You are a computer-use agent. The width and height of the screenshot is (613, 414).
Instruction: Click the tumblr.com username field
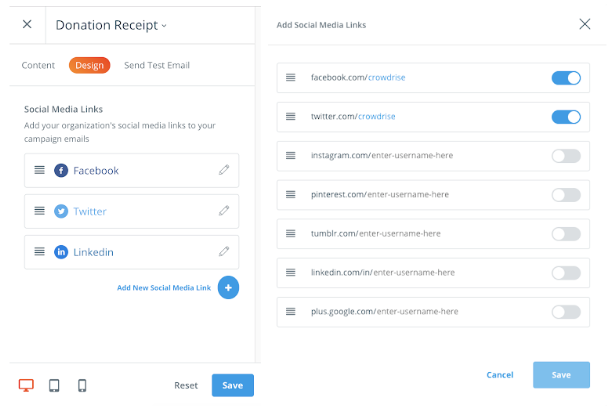(400, 233)
